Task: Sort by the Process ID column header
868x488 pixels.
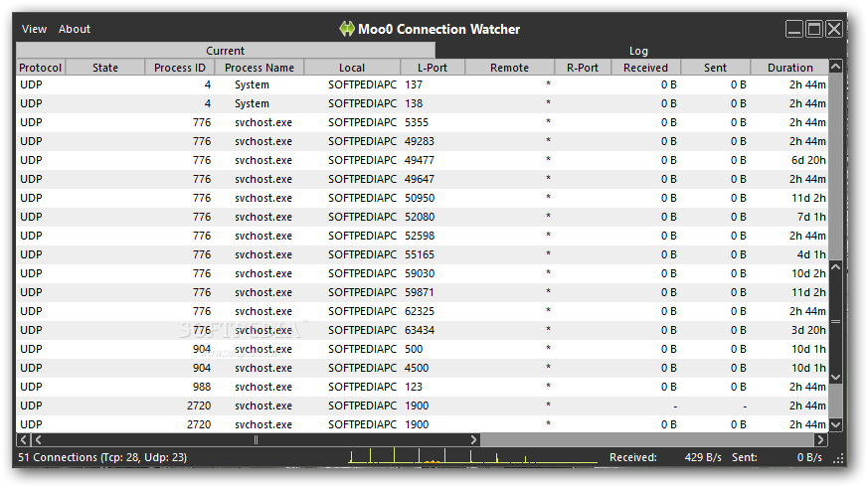Action: tap(179, 68)
